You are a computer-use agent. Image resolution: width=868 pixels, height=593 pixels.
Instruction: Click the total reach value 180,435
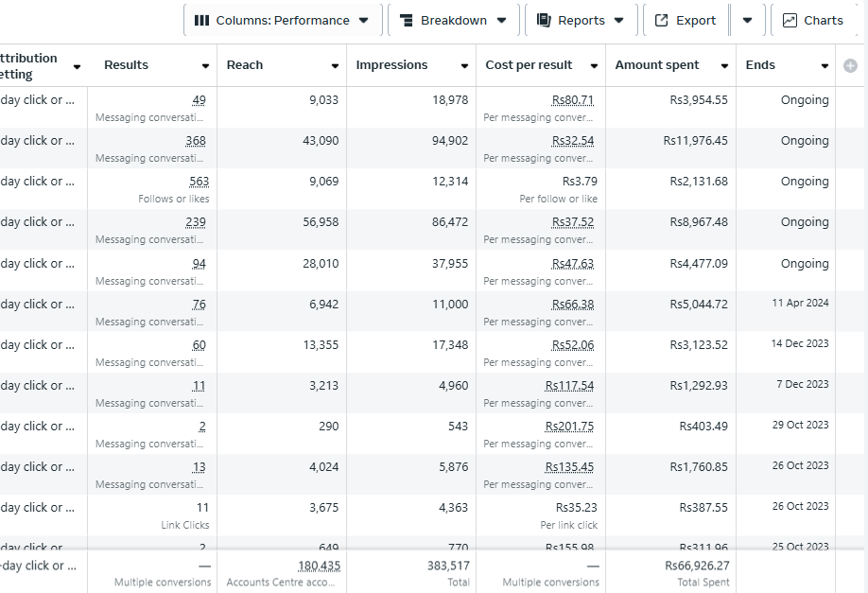pos(319,566)
